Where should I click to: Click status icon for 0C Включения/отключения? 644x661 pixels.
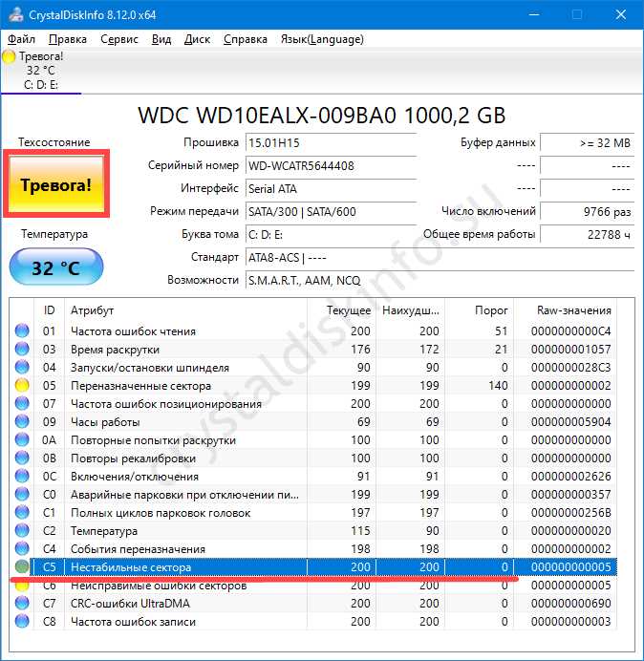coord(22,476)
